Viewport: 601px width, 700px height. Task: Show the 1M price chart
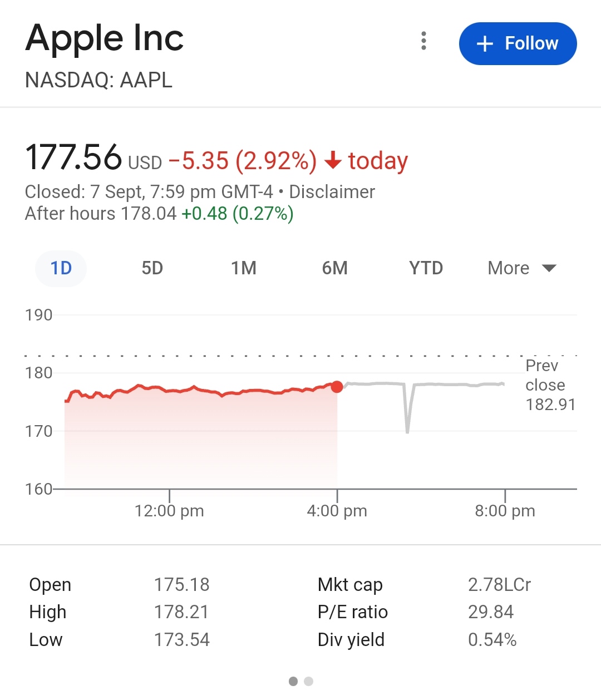click(244, 268)
